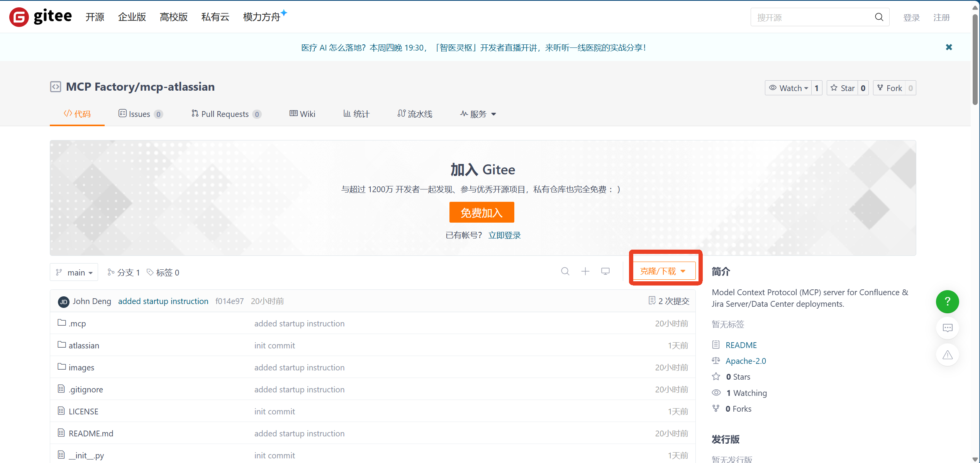Click the file search magnifier icon
Screen dimensions: 980x463
tap(565, 271)
